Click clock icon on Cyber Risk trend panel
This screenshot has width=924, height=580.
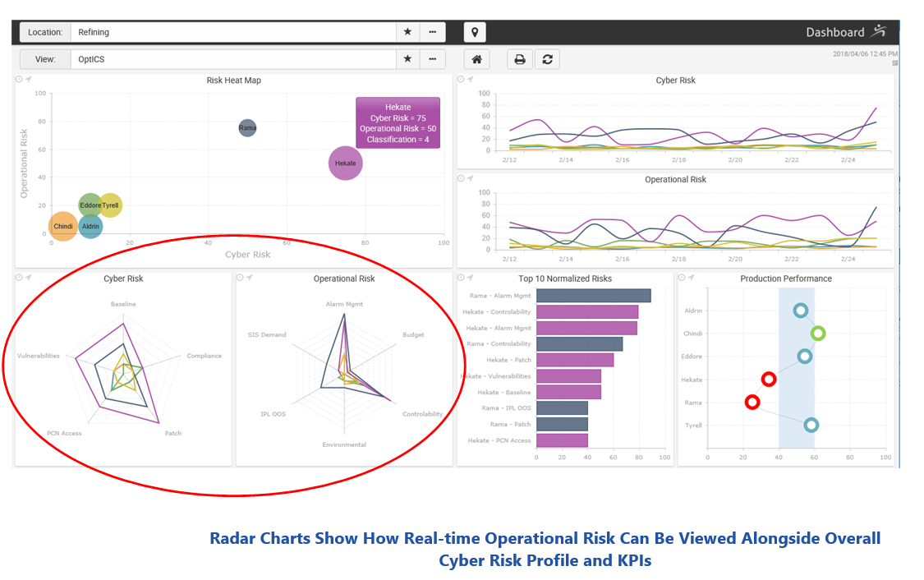(x=461, y=79)
